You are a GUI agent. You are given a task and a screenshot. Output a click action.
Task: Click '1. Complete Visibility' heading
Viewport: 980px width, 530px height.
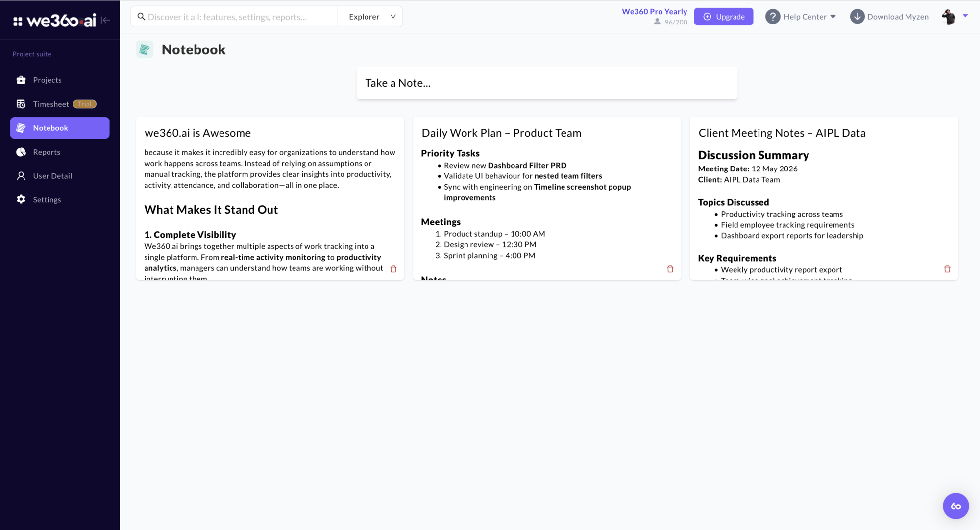pos(190,235)
